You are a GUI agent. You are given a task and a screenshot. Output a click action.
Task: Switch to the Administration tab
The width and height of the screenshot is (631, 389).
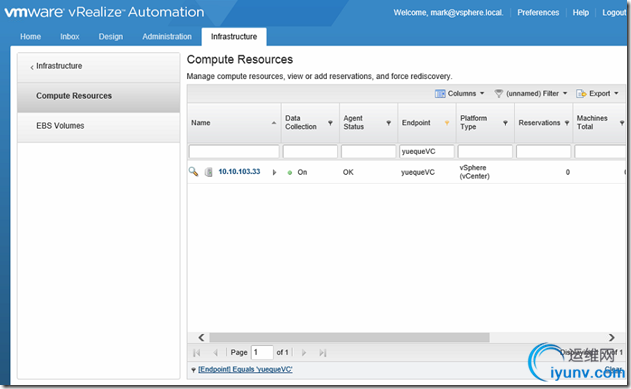pos(167,37)
